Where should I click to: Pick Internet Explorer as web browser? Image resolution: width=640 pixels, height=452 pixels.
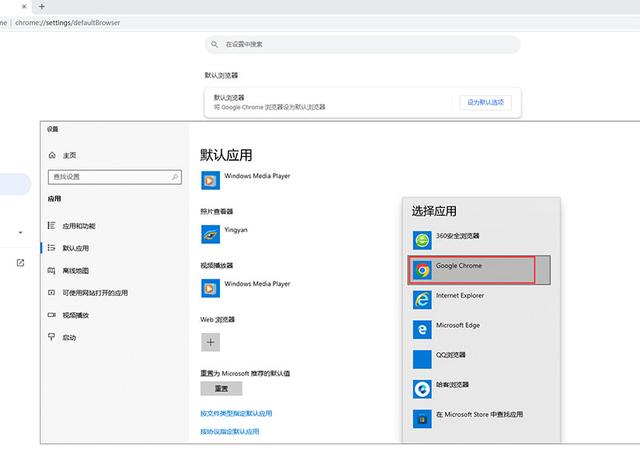(460, 299)
